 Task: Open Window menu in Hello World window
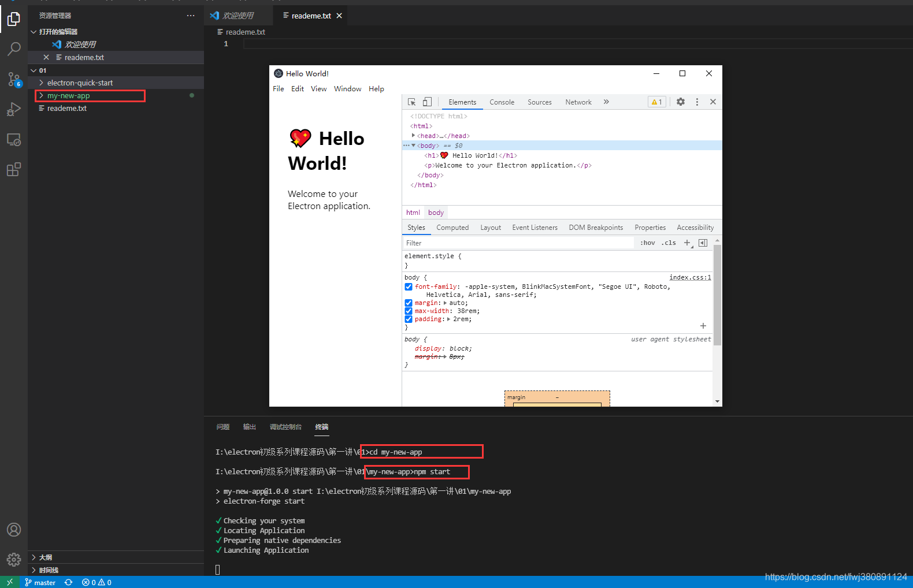coord(348,89)
